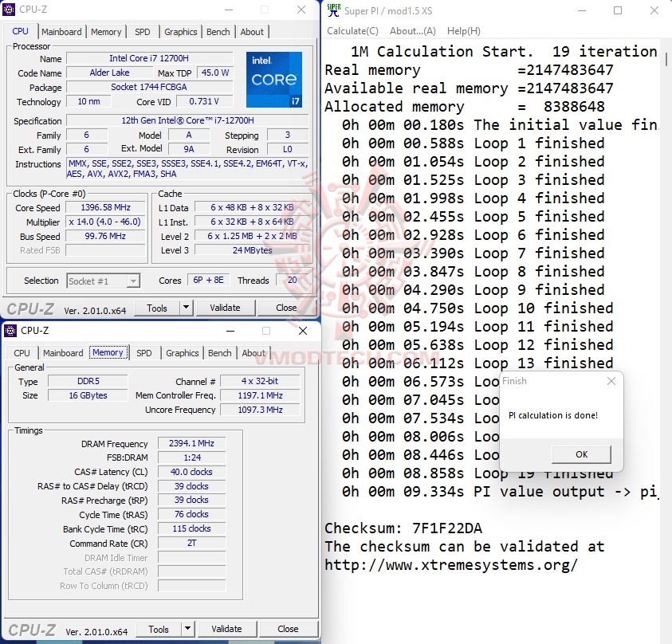Click the Intel Core i7 logo badge
This screenshot has width=672, height=644.
tap(274, 79)
